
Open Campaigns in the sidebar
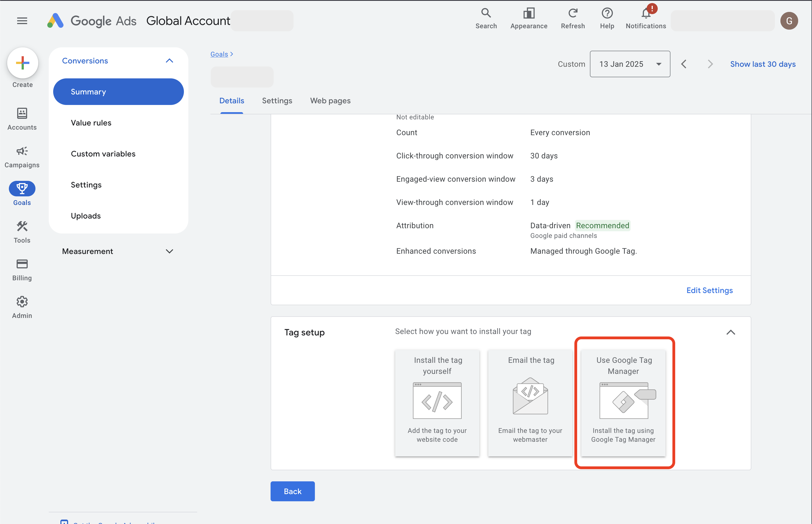click(x=22, y=157)
